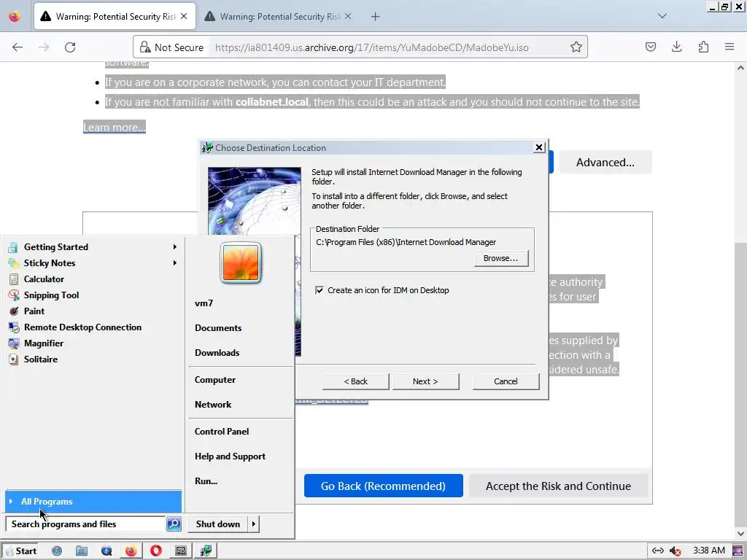Open the folder icon in taskbar
This screenshot has height=560, width=747.
click(82, 551)
